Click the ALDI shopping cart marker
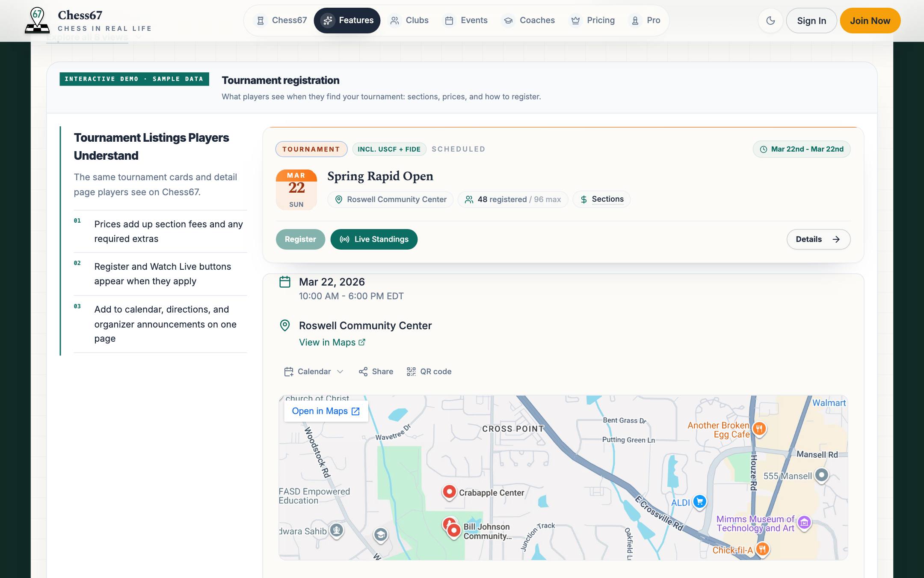Viewport: 924px width, 578px height. click(699, 501)
